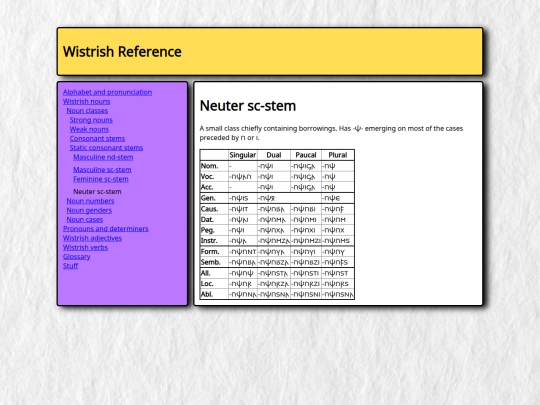Click the Singular column header

(243, 155)
